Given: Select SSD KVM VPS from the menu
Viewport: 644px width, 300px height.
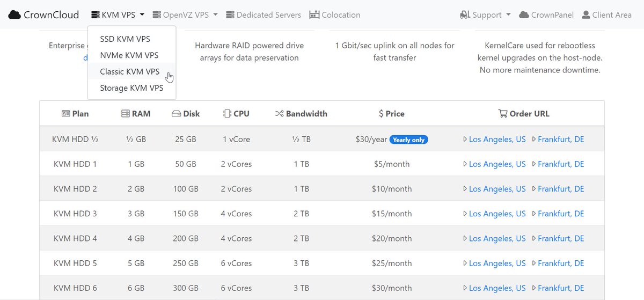Looking at the screenshot, I should (x=131, y=39).
